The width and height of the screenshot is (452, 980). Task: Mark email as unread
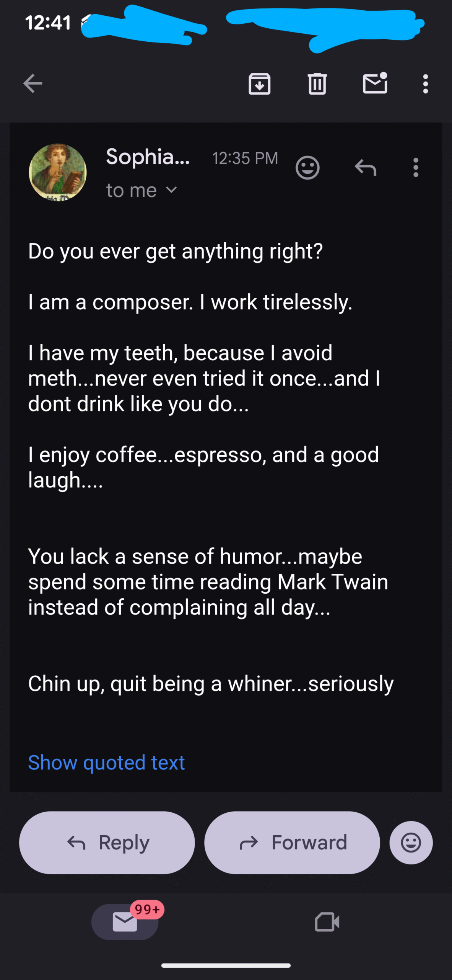(375, 83)
